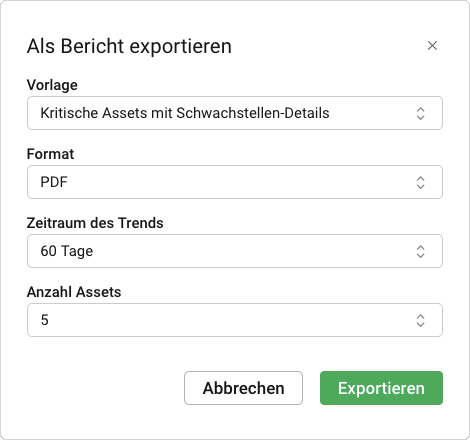Close the export dialog with the X icon
This screenshot has width=470, height=440.
pos(432,46)
